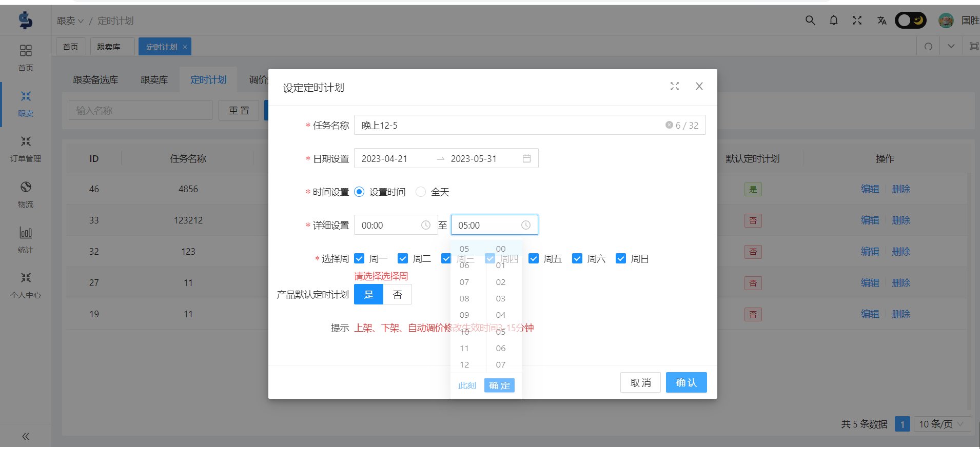Open the 首页 sidebar icon

[x=26, y=50]
